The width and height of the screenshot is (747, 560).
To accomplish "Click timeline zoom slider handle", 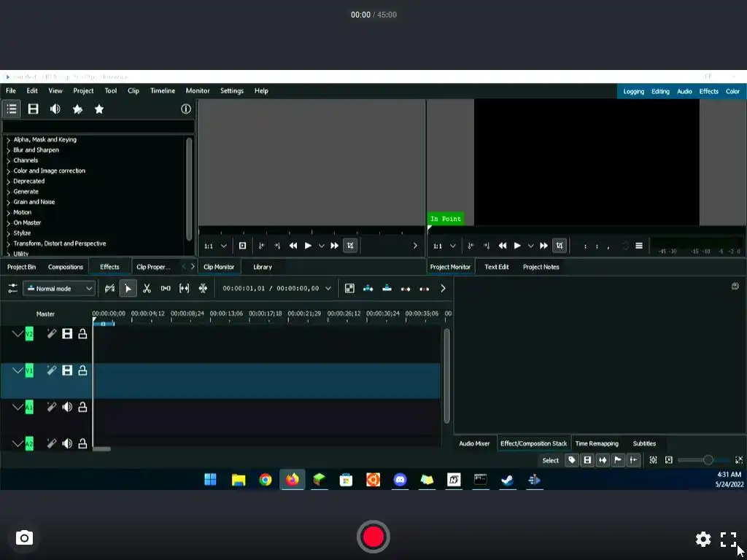I will click(x=708, y=459).
